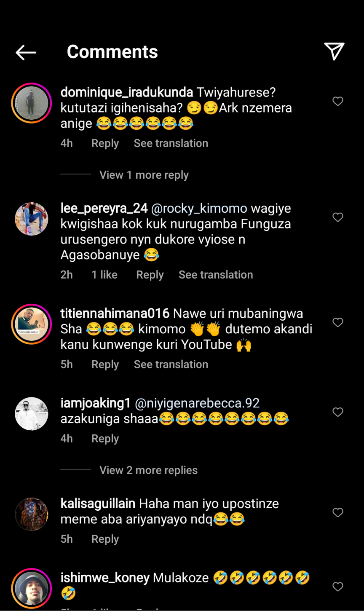Expand 'View 2 more replies'
The width and height of the screenshot is (364, 611).
(148, 470)
